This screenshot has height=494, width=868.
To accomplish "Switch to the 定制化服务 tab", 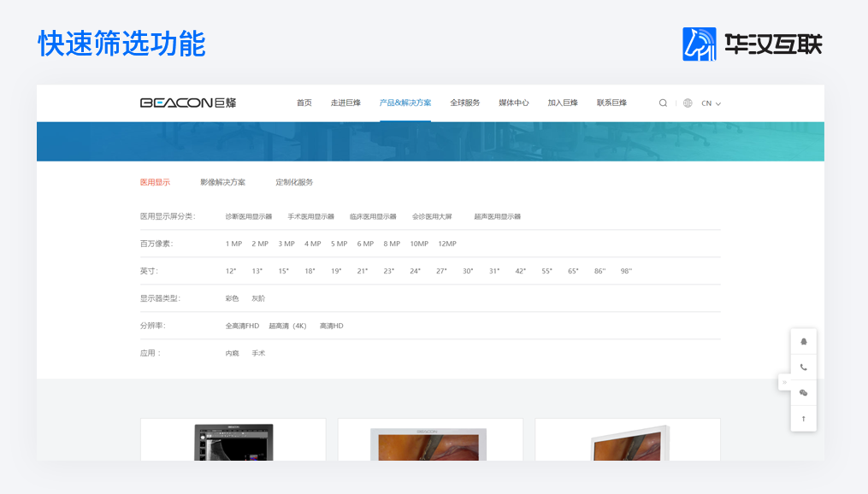I will pyautogui.click(x=294, y=182).
